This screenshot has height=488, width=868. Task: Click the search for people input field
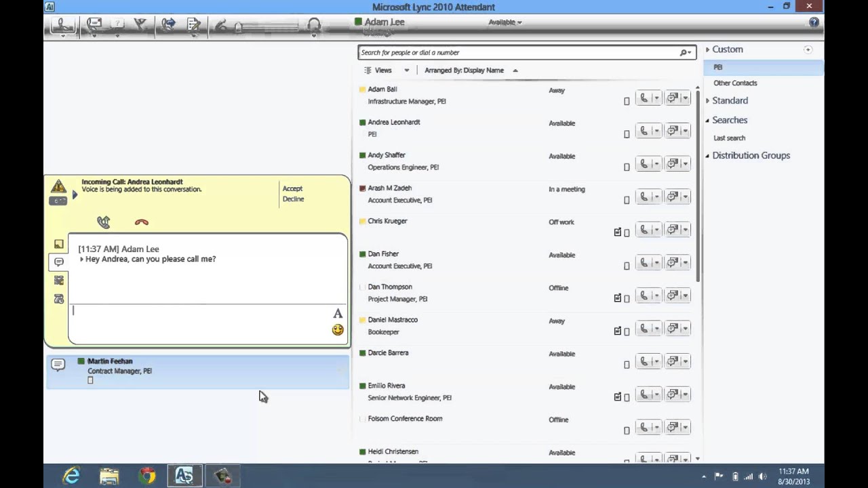click(x=519, y=53)
